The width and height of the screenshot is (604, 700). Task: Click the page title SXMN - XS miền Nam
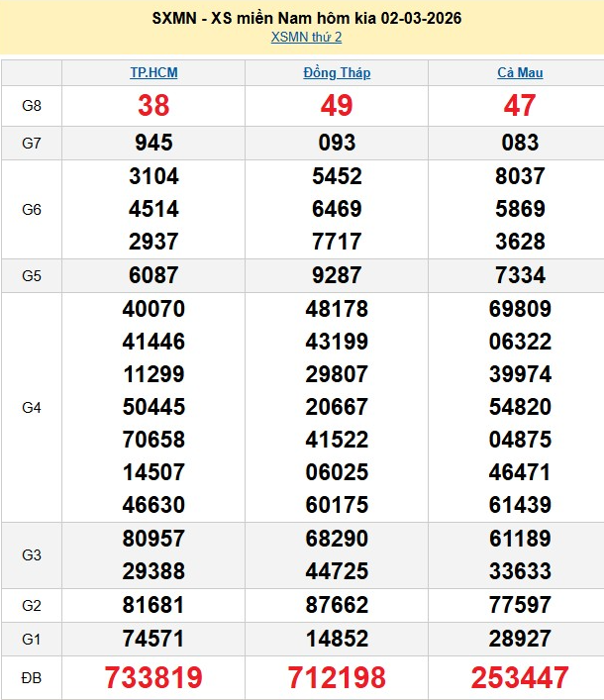[x=307, y=18]
